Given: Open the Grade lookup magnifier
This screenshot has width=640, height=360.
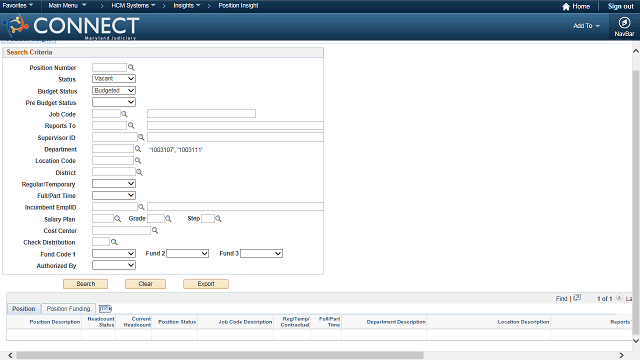Looking at the screenshot, I should point(168,219).
